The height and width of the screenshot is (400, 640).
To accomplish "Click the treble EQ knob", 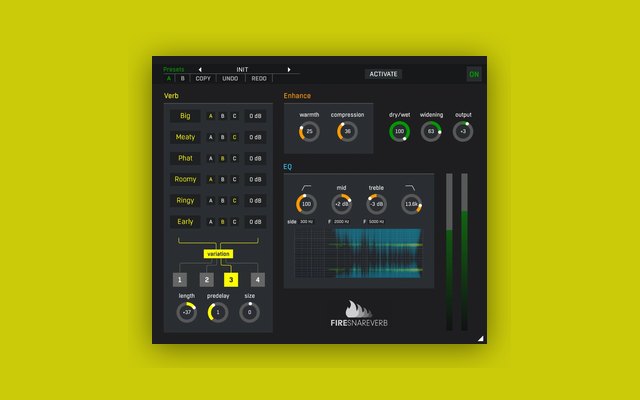I will point(376,204).
